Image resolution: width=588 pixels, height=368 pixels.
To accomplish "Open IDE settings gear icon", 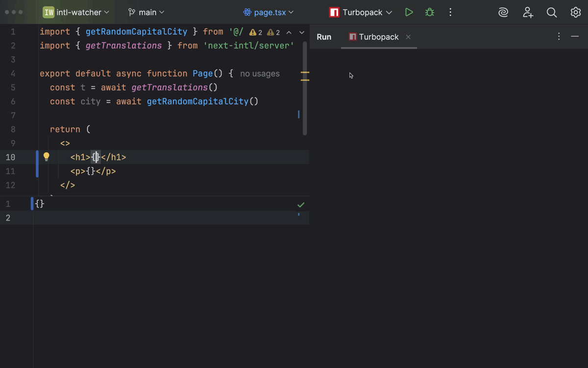I will pyautogui.click(x=576, y=12).
